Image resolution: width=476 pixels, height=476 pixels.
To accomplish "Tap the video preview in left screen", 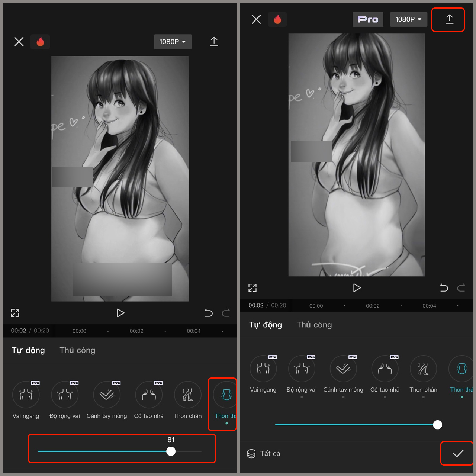I will tap(120, 179).
